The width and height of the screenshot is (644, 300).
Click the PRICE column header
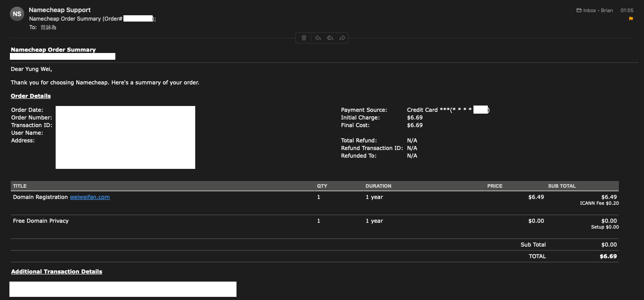[495, 186]
